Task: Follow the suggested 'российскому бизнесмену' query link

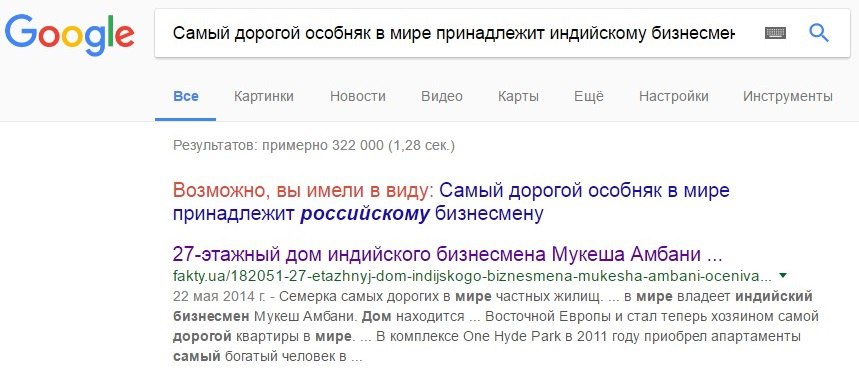Action: 451,203
